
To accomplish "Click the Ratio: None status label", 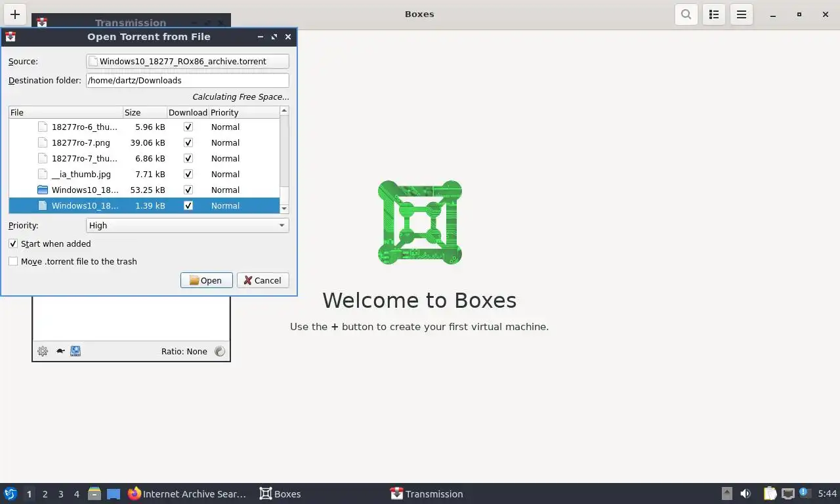I will (x=184, y=351).
